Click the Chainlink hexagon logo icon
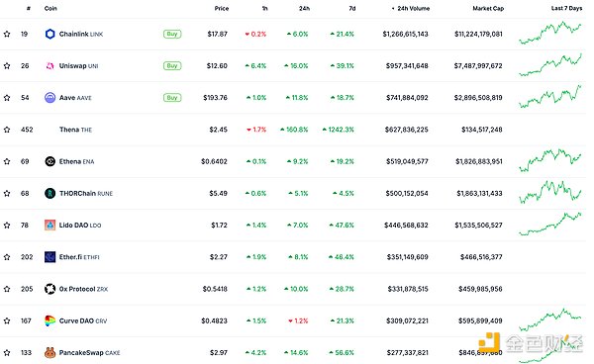The height and width of the screenshot is (364, 594). [50, 34]
